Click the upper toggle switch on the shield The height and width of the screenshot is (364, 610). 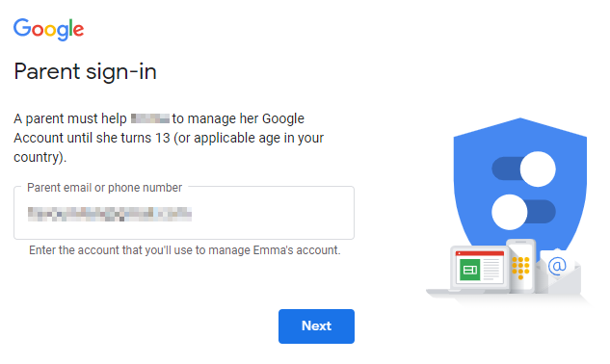523,169
